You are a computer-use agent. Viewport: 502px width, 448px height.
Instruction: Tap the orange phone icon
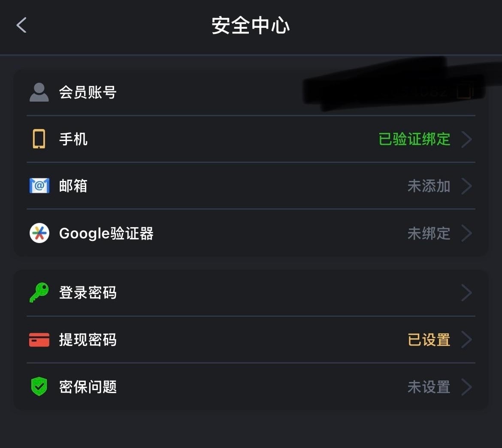coord(39,139)
